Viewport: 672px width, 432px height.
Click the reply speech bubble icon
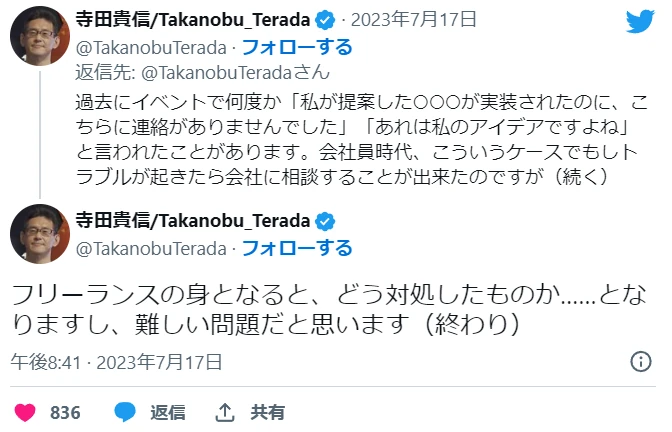click(125, 412)
